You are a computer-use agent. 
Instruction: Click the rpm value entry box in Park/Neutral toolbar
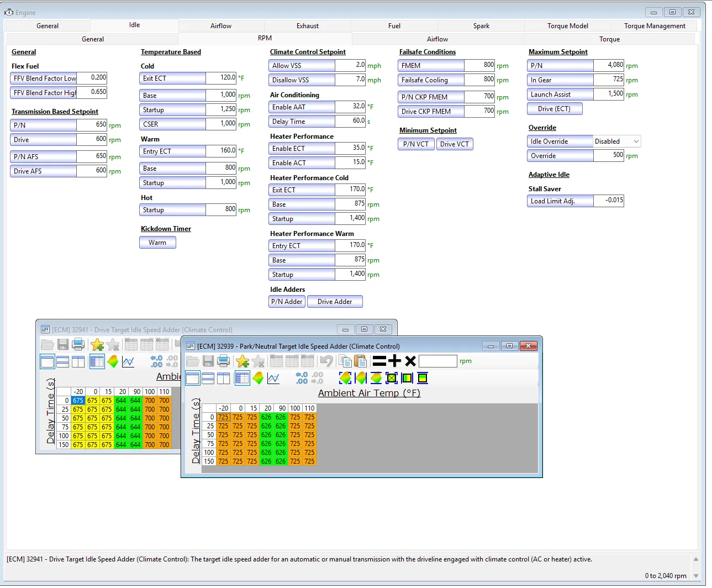[437, 361]
